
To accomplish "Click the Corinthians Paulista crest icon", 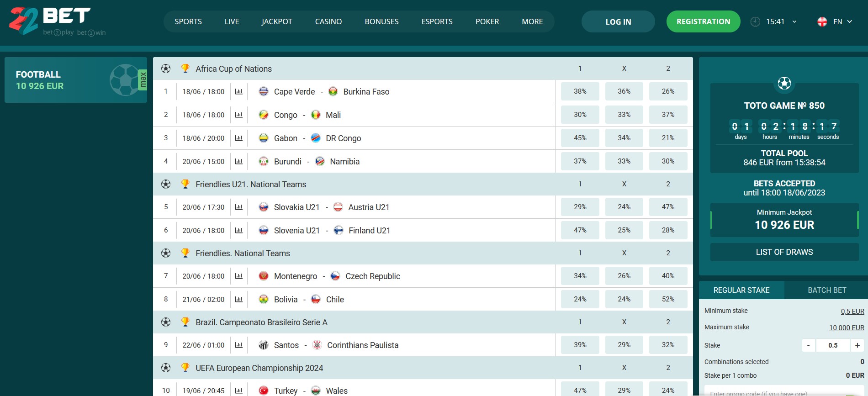I will pos(317,345).
